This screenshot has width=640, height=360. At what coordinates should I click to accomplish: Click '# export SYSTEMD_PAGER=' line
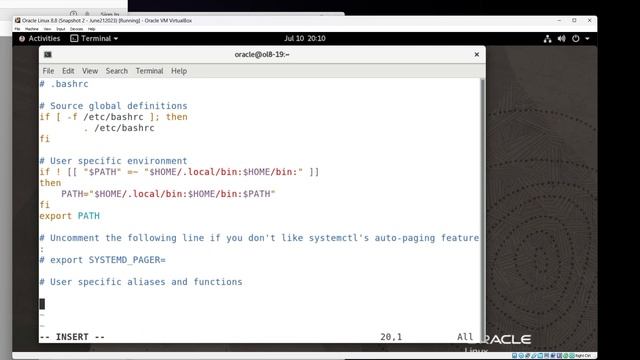[x=102, y=260]
